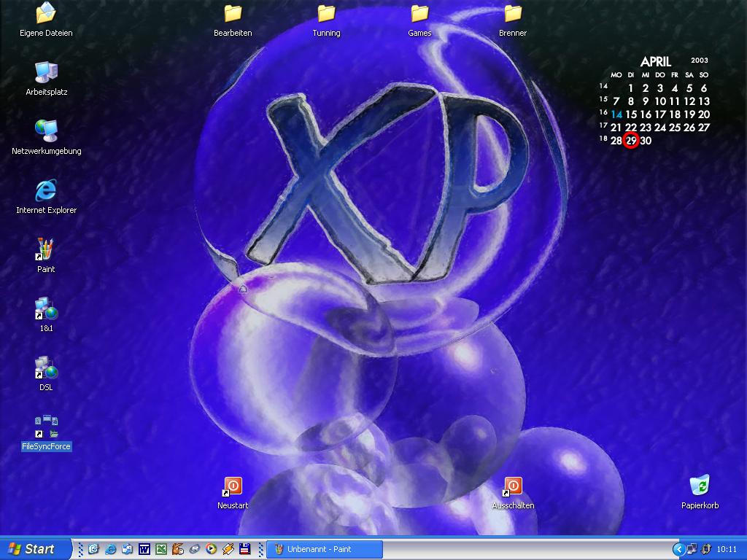Expand hidden system tray icons
This screenshot has width=747, height=560.
(679, 550)
